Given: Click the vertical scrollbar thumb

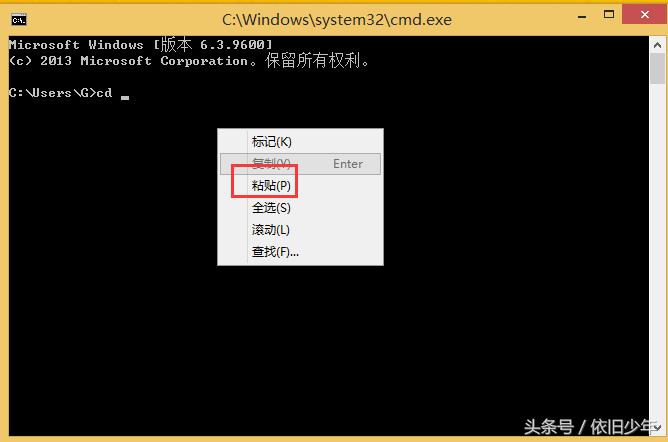Looking at the screenshot, I should pos(657,68).
